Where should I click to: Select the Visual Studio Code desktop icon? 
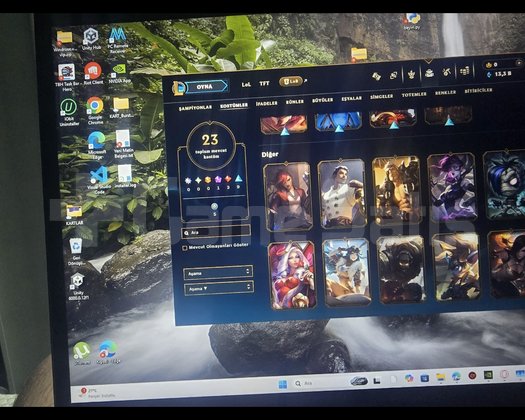point(99,180)
